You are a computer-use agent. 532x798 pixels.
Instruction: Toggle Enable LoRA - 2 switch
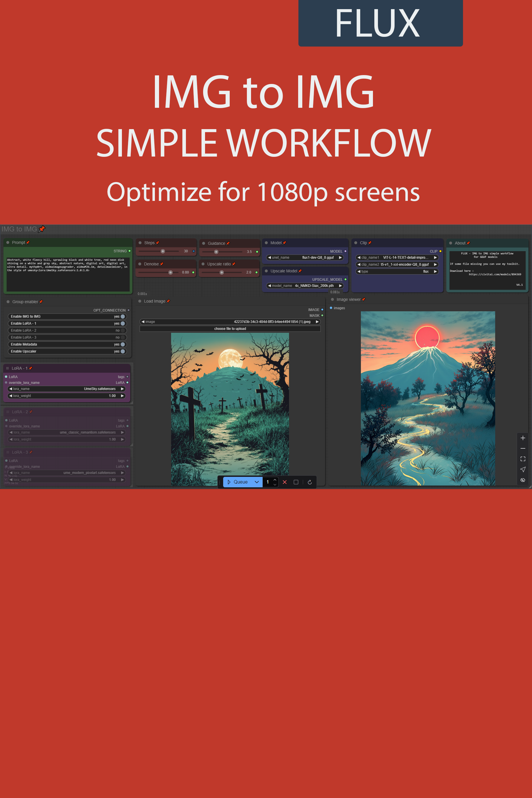(122, 331)
